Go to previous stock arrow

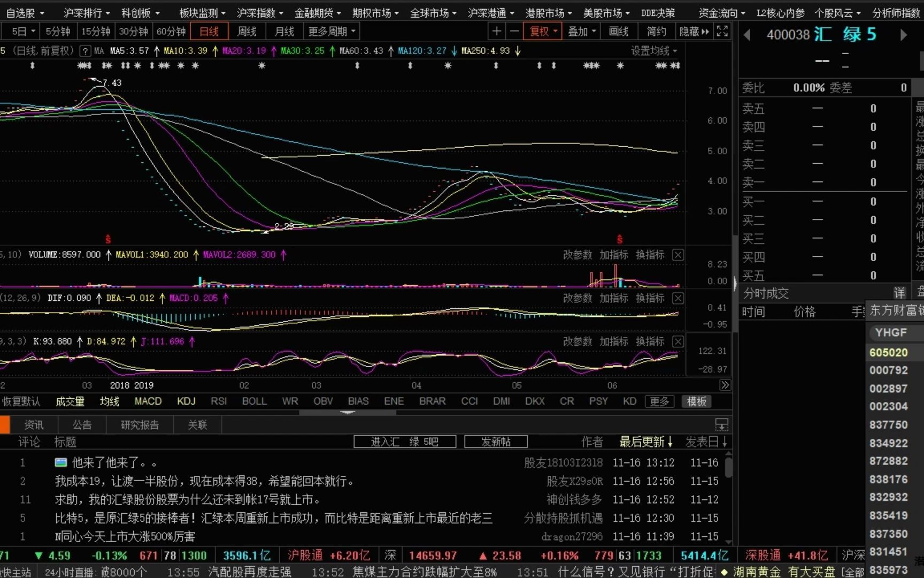coord(748,35)
